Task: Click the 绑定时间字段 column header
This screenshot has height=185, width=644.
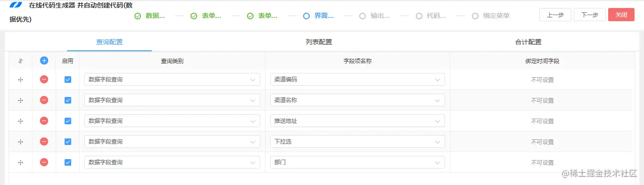Action: pyautogui.click(x=542, y=61)
